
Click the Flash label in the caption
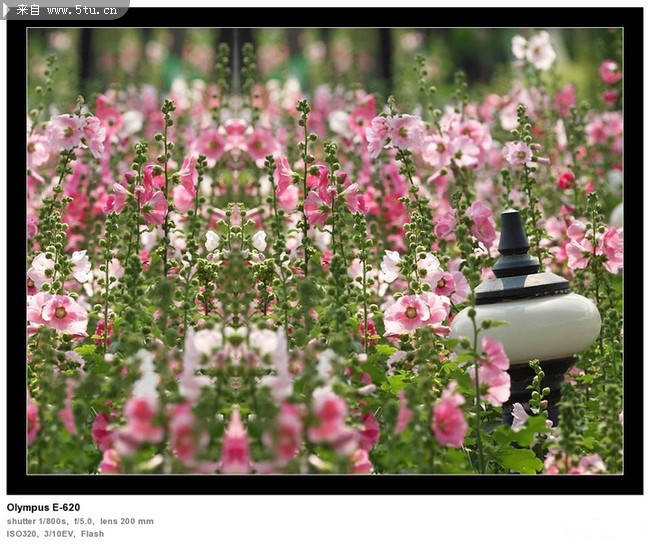click(92, 533)
